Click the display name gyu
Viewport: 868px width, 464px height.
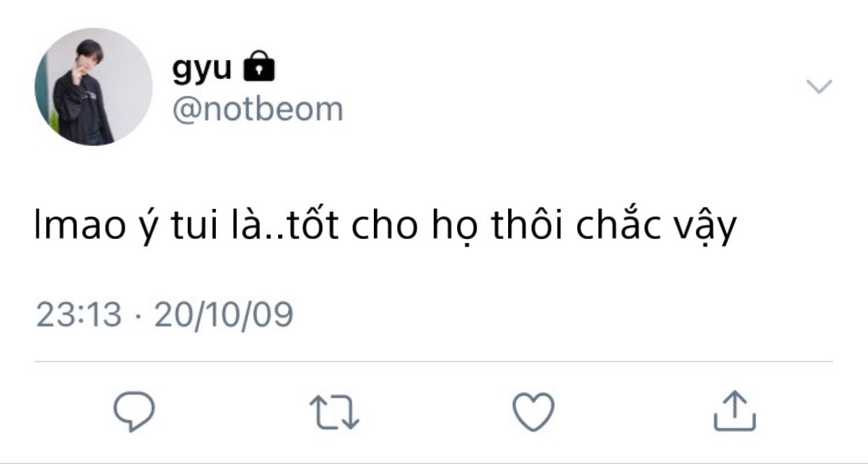click(202, 68)
